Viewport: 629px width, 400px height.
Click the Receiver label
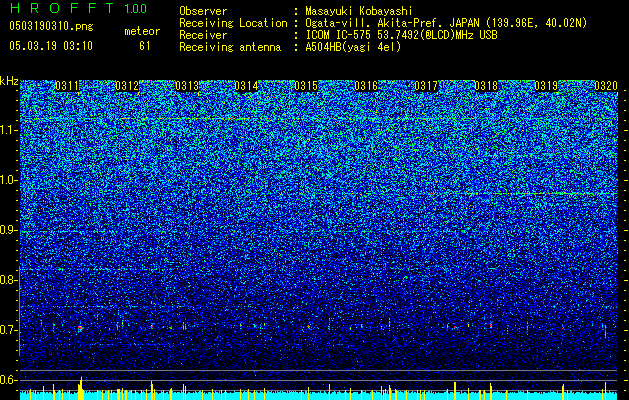pyautogui.click(x=203, y=35)
